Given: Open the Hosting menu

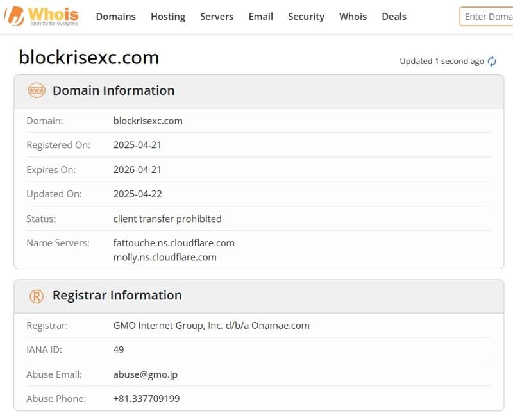Looking at the screenshot, I should pos(168,17).
